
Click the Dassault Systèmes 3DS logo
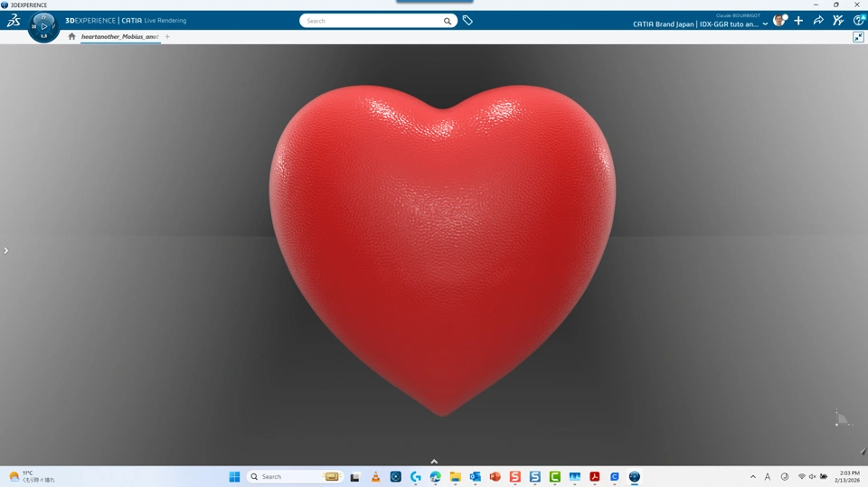tap(14, 21)
